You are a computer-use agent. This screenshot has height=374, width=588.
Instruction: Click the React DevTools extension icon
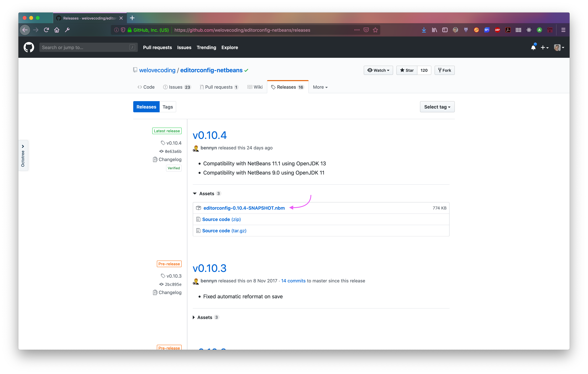coord(529,30)
